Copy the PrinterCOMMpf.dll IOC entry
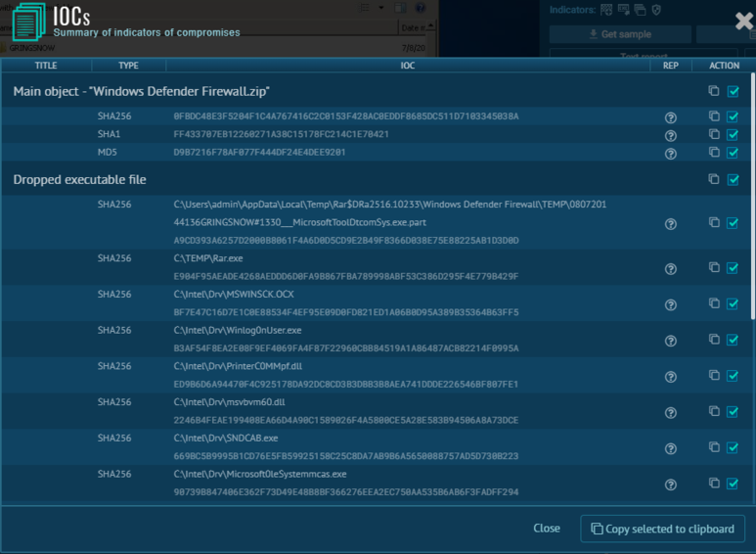Viewport: 756px width, 554px height. [714, 375]
